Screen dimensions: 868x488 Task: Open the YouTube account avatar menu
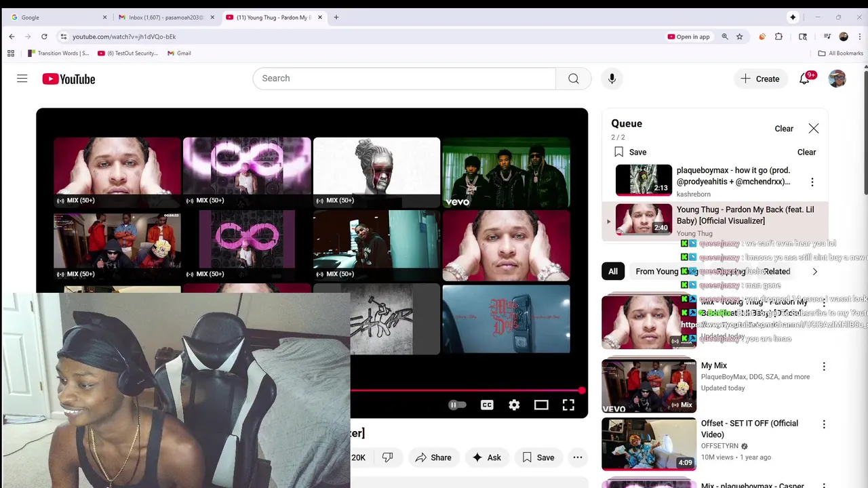(x=837, y=79)
